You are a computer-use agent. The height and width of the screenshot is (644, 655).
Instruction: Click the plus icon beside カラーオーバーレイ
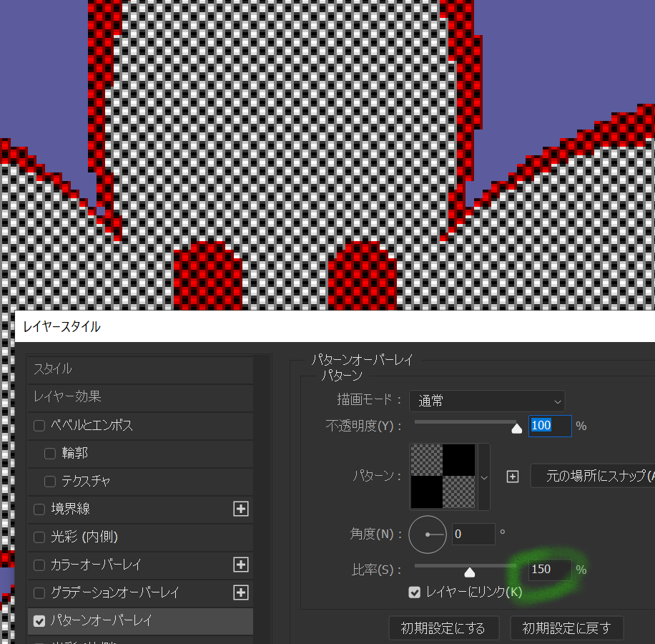[241, 565]
